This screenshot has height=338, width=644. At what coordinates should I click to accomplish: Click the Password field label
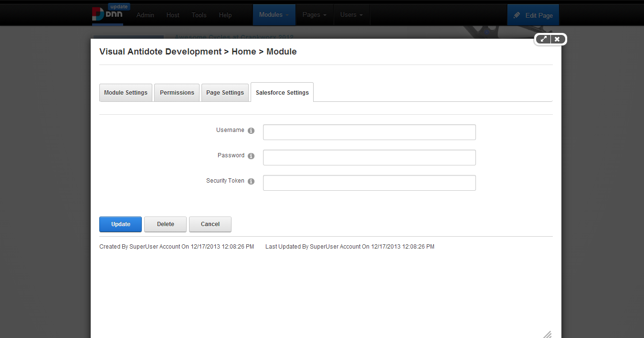(x=231, y=155)
